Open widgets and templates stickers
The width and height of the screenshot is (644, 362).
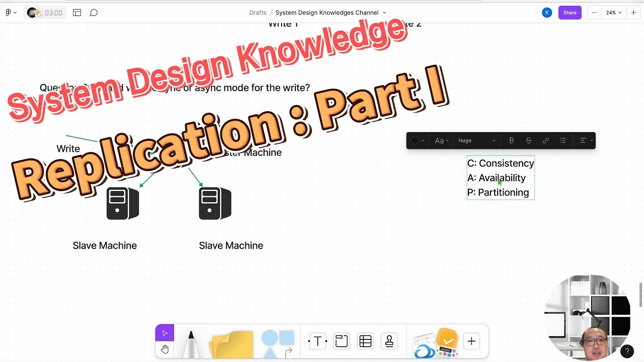[436, 343]
